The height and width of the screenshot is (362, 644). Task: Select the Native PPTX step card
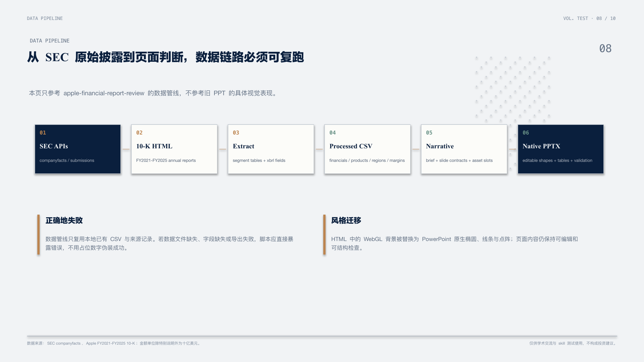(561, 149)
